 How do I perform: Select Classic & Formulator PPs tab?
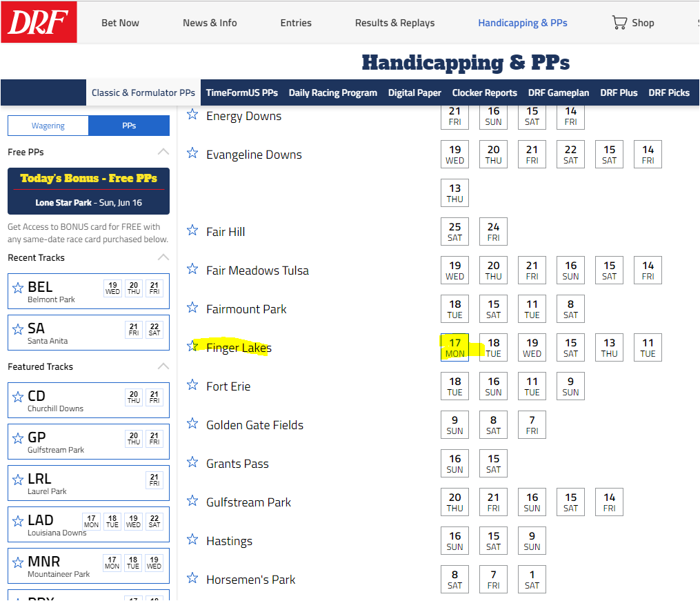pyautogui.click(x=143, y=93)
